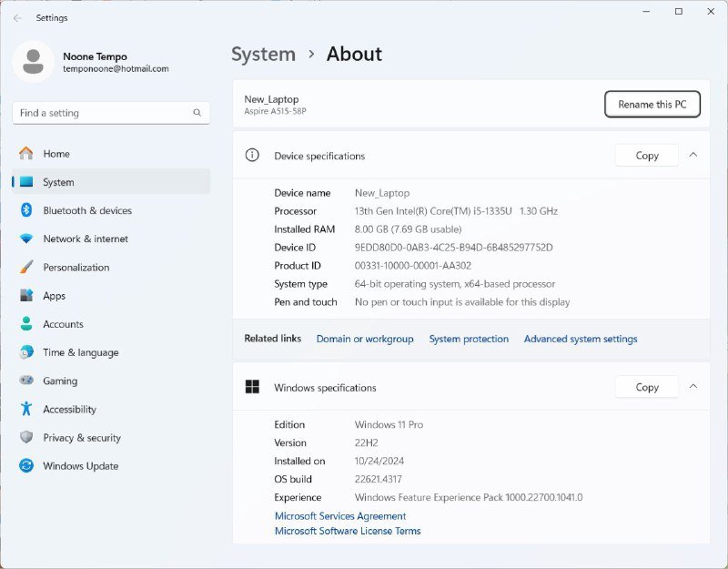Go to Network & internet
The height and width of the screenshot is (569, 728).
coord(111,239)
